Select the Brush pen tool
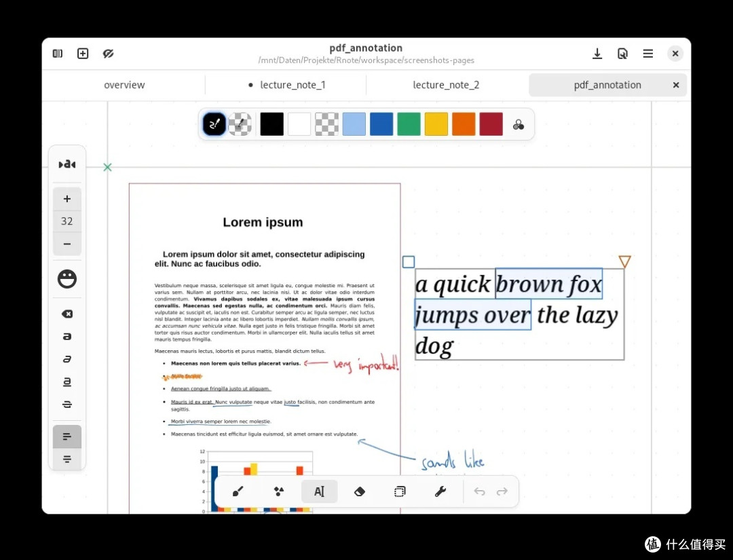 pyautogui.click(x=238, y=491)
